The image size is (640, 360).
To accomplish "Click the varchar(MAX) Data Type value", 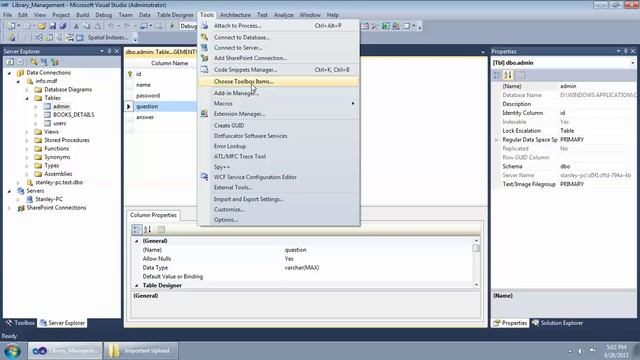I will tap(302, 268).
